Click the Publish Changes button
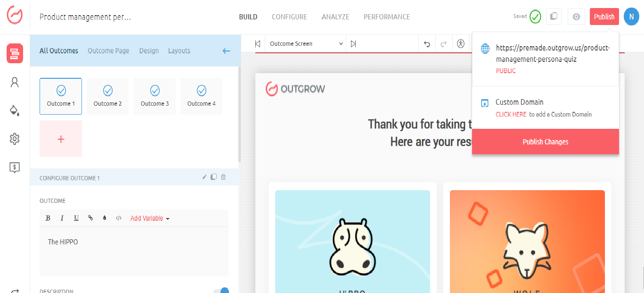 click(x=546, y=142)
